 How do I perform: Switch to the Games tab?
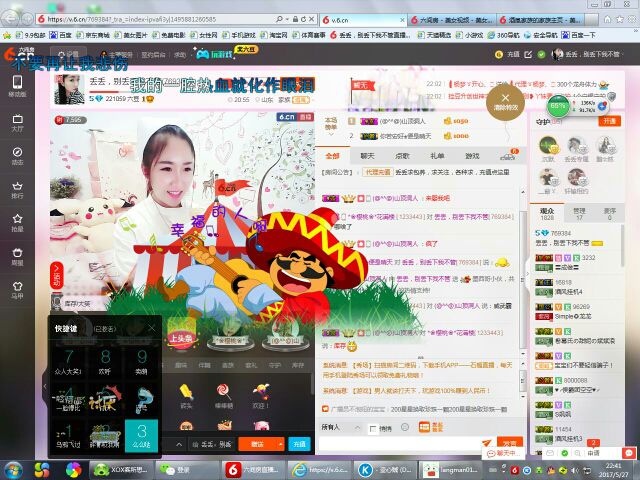pyautogui.click(x=472, y=156)
